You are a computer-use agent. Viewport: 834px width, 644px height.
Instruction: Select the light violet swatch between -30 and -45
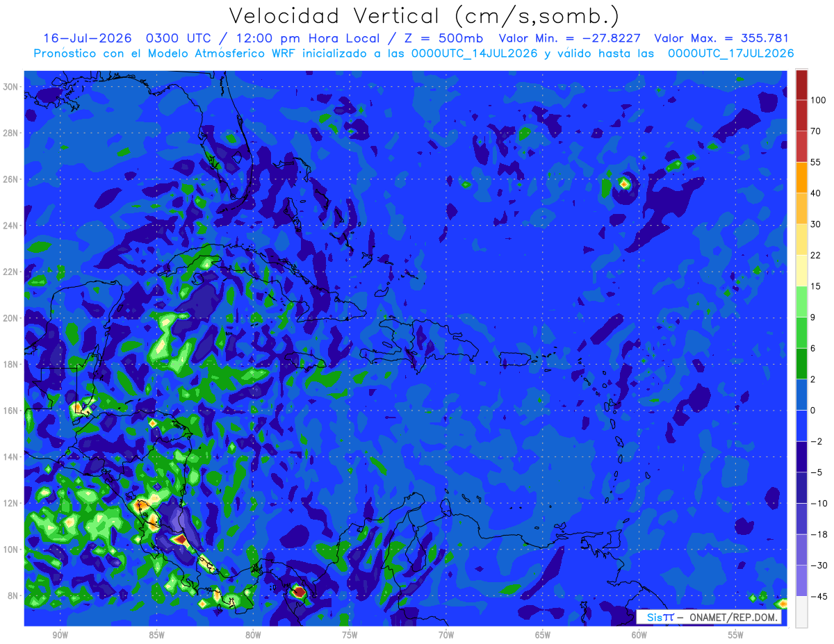(801, 581)
